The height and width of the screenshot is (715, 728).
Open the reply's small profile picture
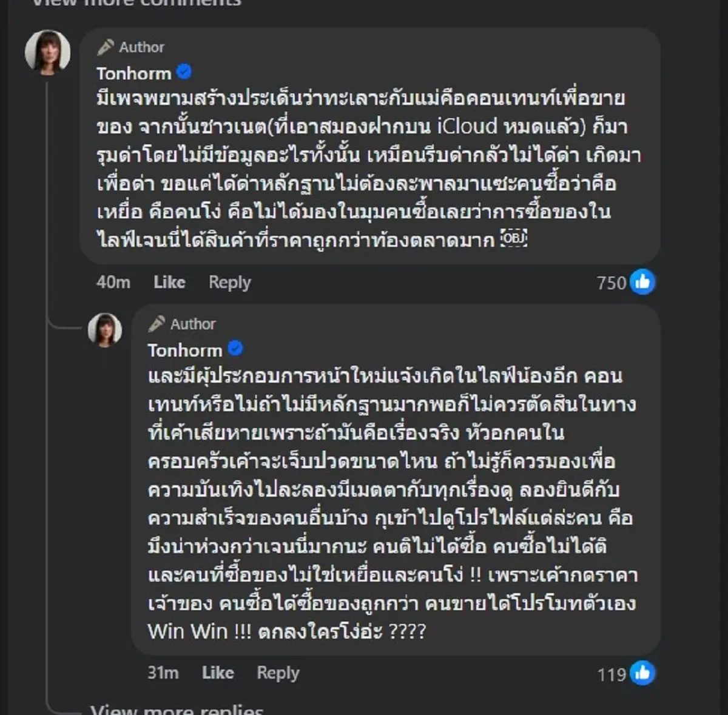(105, 330)
